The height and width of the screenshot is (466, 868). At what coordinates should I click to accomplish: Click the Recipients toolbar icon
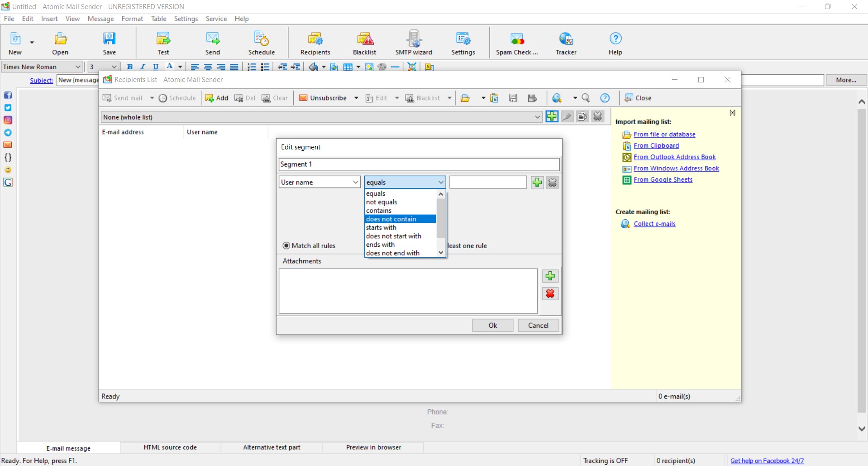coord(315,43)
